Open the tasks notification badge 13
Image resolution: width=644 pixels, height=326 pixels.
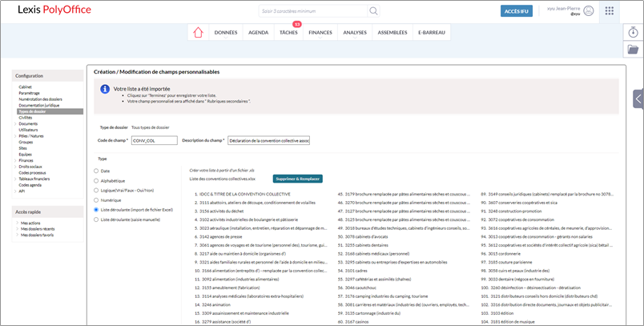296,24
